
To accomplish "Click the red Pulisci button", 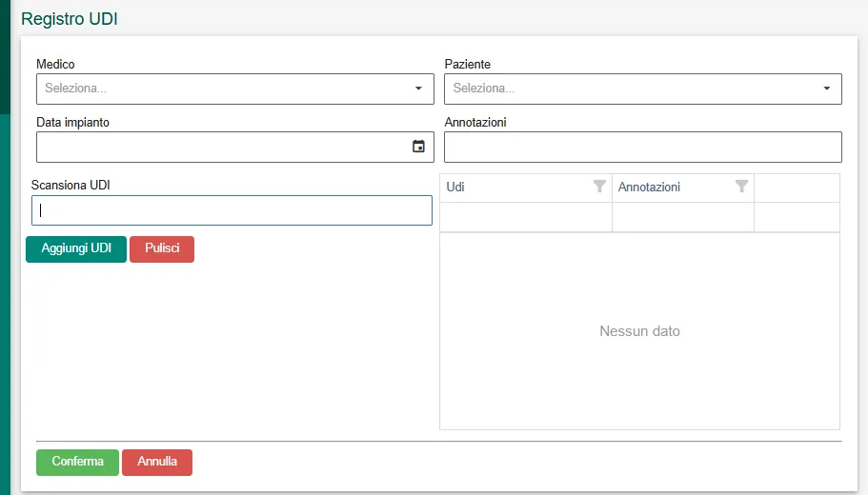I will [x=162, y=248].
